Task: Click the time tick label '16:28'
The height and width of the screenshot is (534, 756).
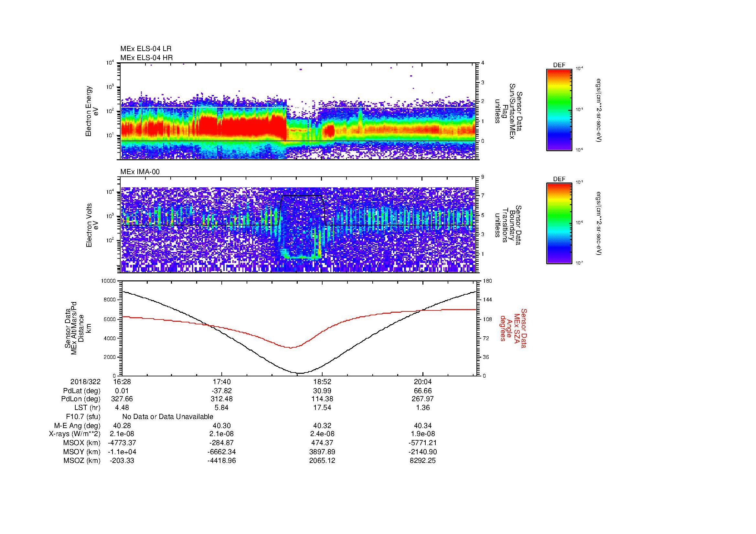Action: (x=122, y=382)
